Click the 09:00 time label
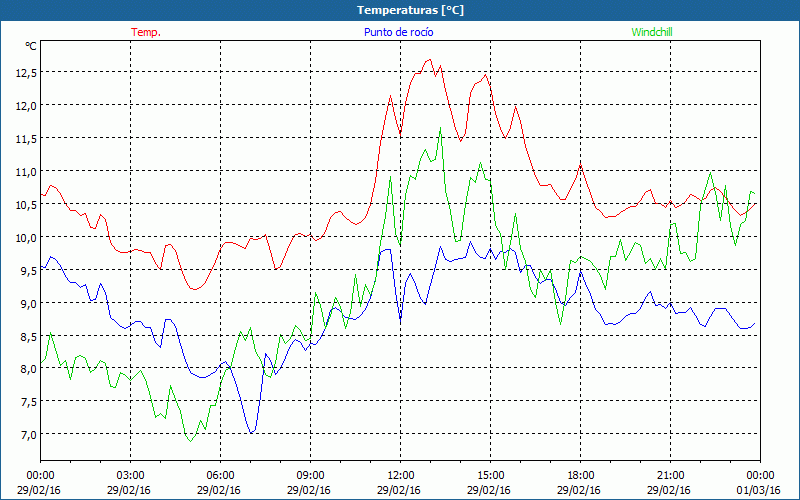 pyautogui.click(x=310, y=476)
